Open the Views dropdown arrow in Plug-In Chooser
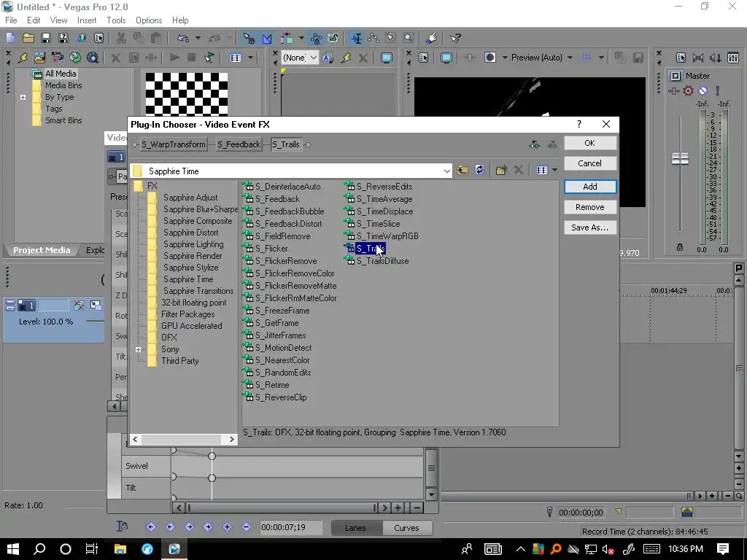747x560 pixels. point(554,170)
